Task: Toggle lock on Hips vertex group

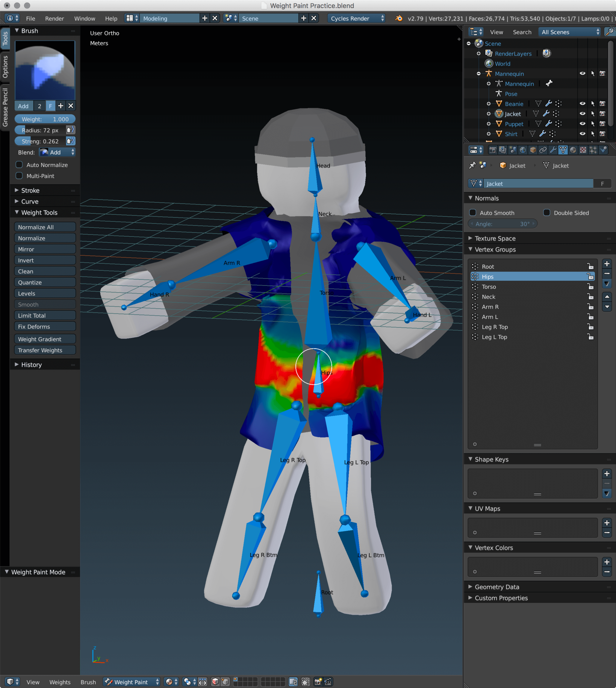Action: click(x=590, y=277)
